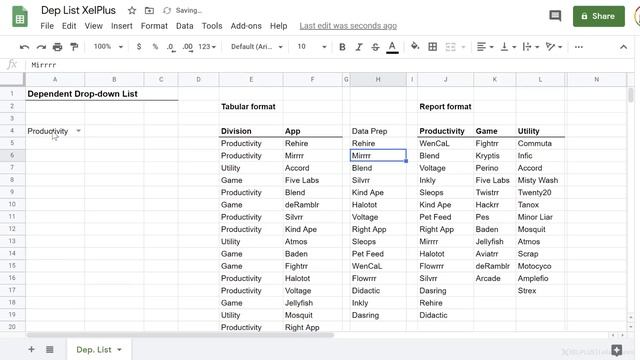Viewport: 640px width, 360px height.
Task: Click the Move to folder icon
Action: pos(149,11)
